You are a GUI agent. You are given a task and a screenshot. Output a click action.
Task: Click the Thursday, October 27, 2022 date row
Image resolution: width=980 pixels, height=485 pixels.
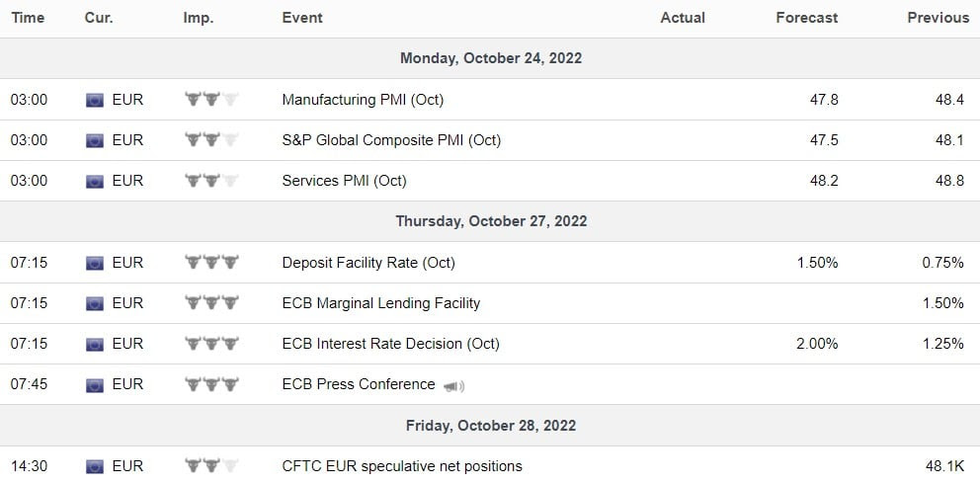pos(490,221)
